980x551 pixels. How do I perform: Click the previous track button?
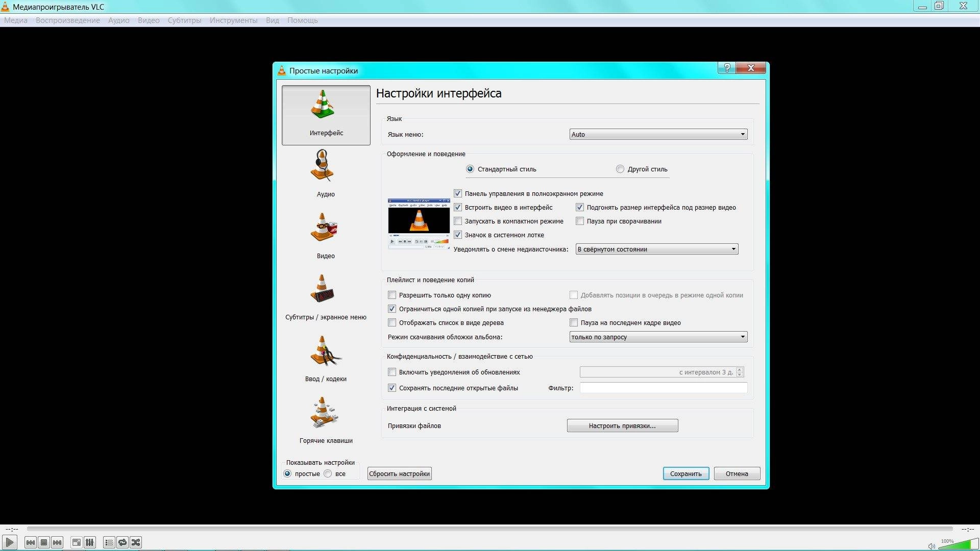tap(31, 542)
